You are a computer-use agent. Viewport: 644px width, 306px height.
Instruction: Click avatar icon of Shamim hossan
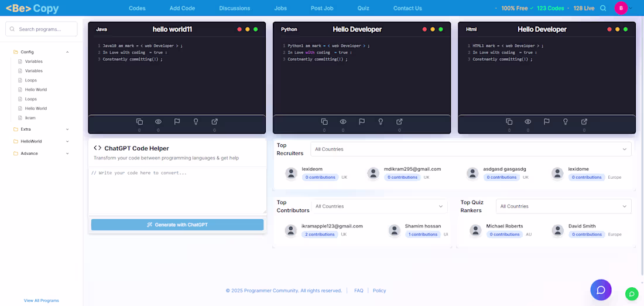click(x=394, y=230)
